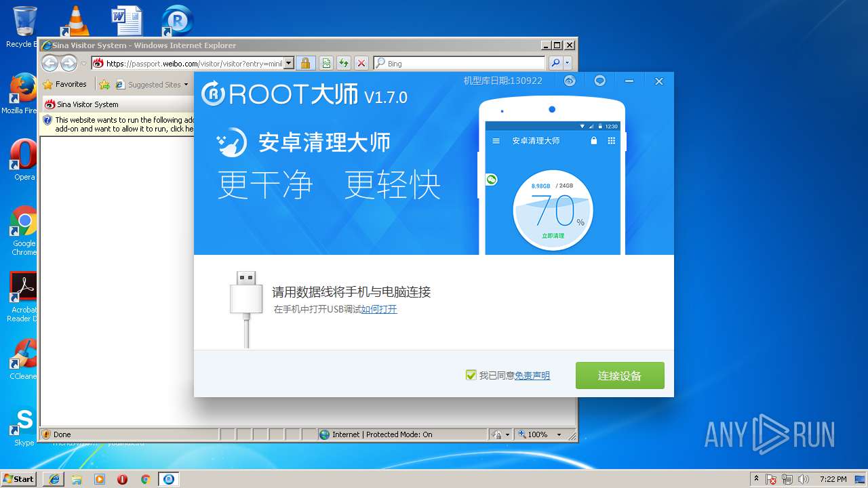Open the 如何打开 USB debugging help link
Viewport: 868px width, 488px height.
click(x=379, y=309)
